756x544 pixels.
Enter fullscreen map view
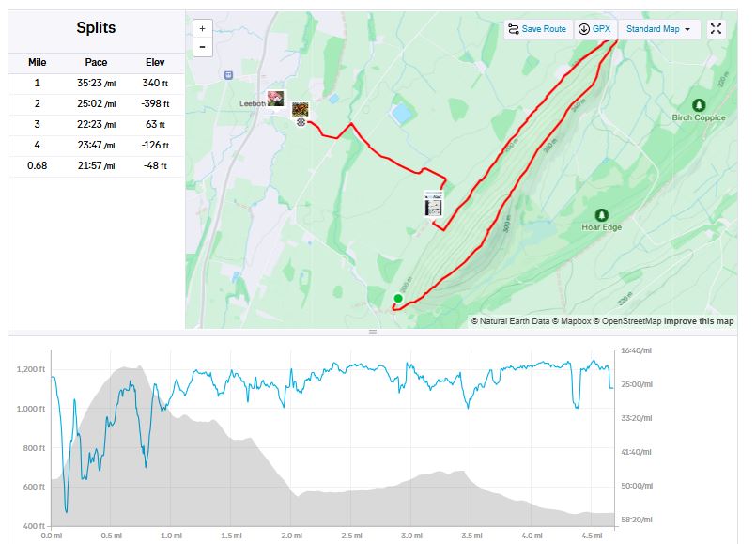717,29
